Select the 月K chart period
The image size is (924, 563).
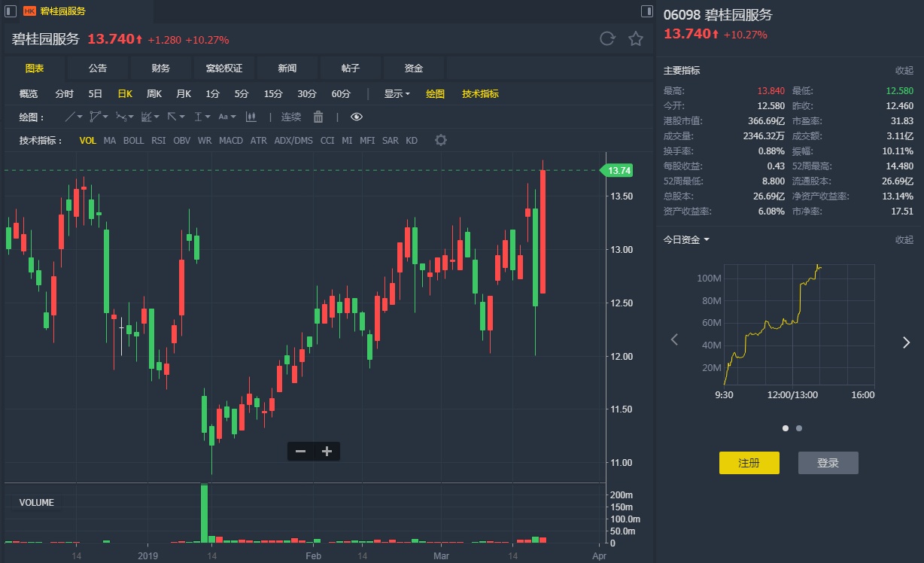point(184,94)
